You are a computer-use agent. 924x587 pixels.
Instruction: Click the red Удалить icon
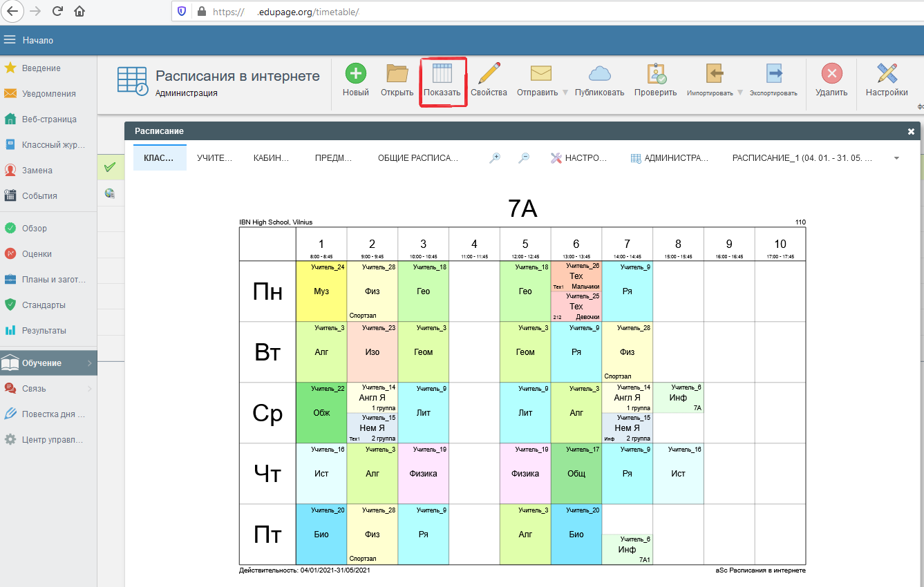click(831, 73)
